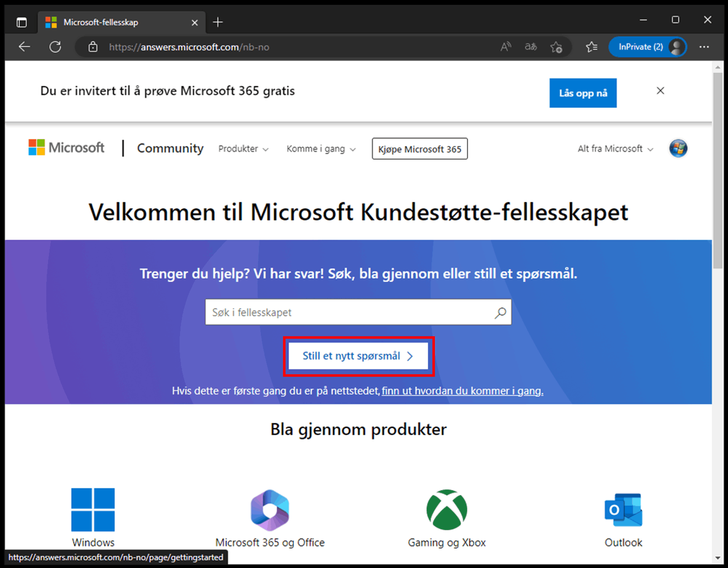Image resolution: width=728 pixels, height=568 pixels.
Task: Open browser Settings and more menu
Action: click(x=704, y=47)
